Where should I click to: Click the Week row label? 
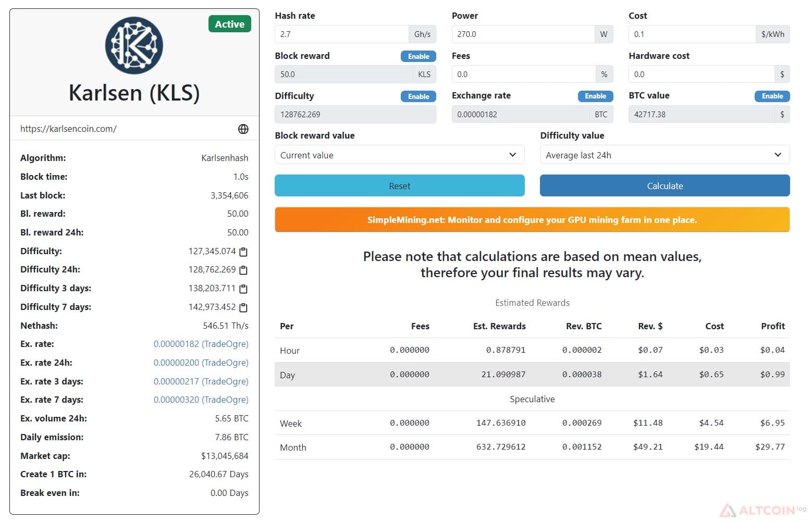(x=290, y=424)
